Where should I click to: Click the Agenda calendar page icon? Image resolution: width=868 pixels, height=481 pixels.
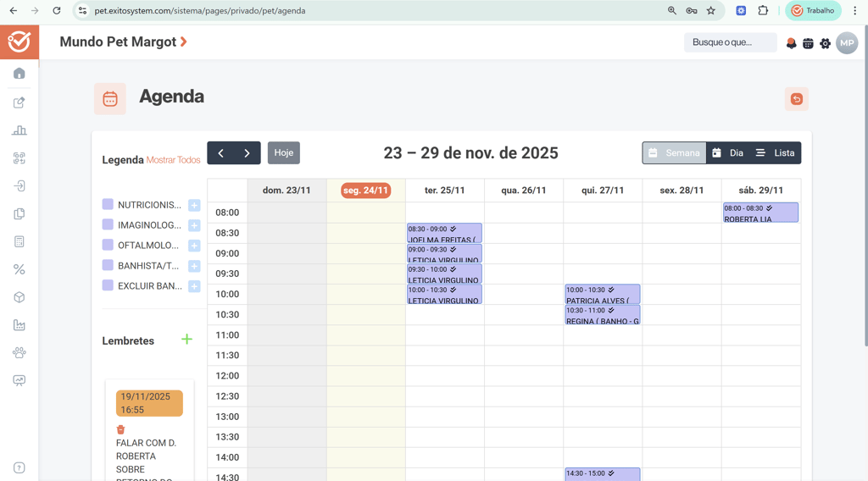109,99
